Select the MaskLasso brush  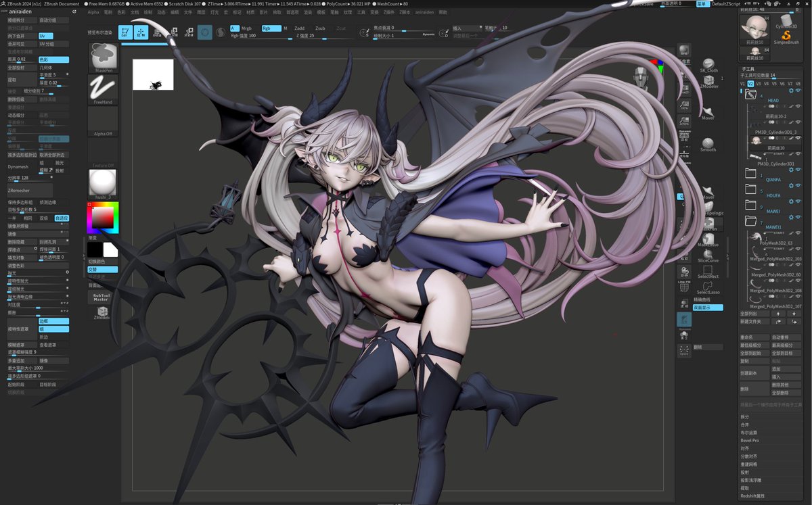pos(708,241)
